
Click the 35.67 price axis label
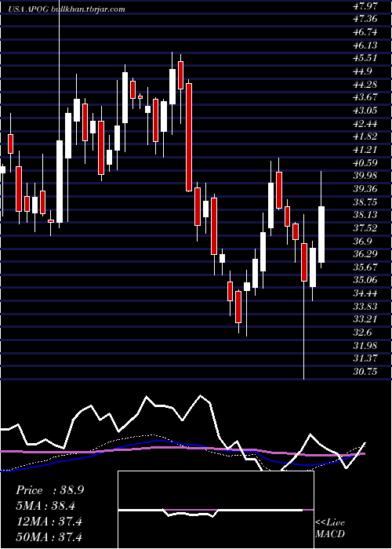(366, 267)
